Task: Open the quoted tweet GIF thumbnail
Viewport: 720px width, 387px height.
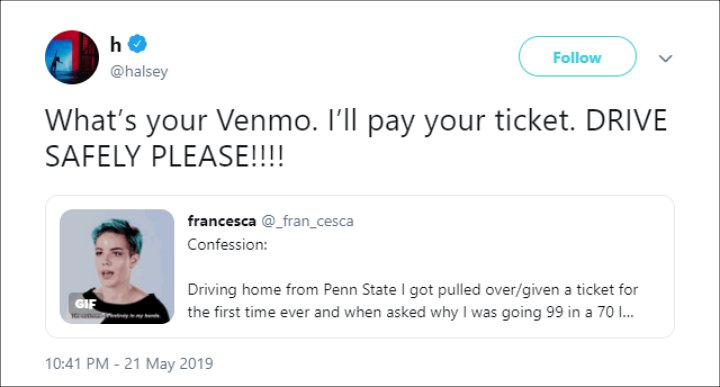Action: 117,266
